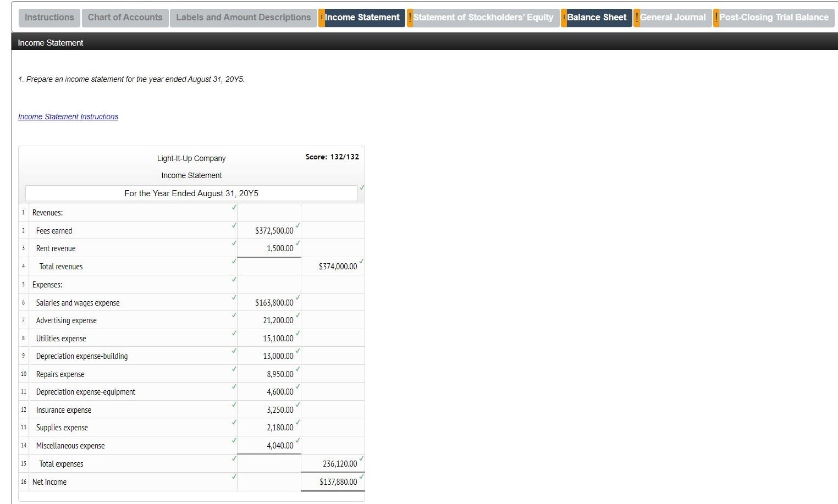Open the Post-Closing Trial Balance tab
This screenshot has height=504, width=838.
pyautogui.click(x=775, y=18)
